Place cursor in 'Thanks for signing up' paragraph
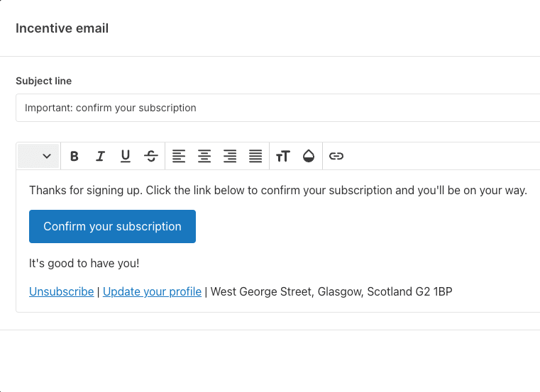 [x=278, y=190]
